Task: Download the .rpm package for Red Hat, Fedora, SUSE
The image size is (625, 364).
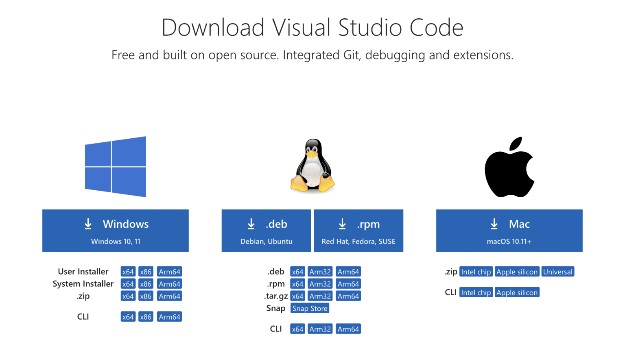Action: (x=358, y=231)
